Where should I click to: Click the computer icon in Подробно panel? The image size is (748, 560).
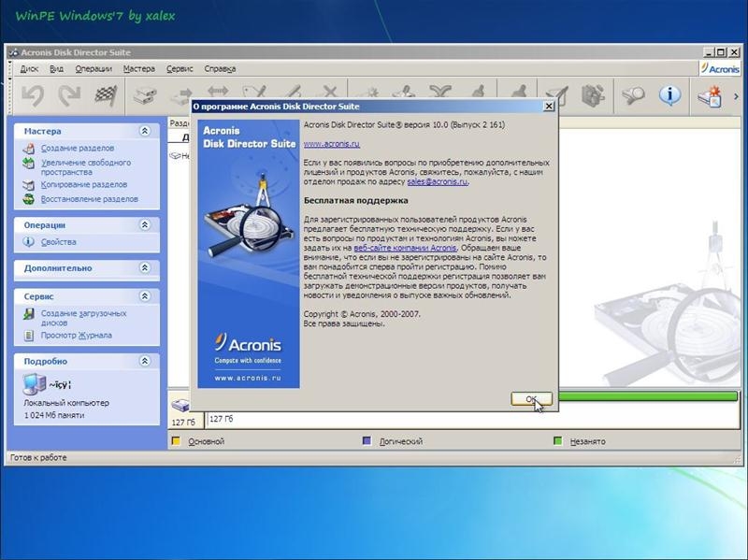pos(34,384)
